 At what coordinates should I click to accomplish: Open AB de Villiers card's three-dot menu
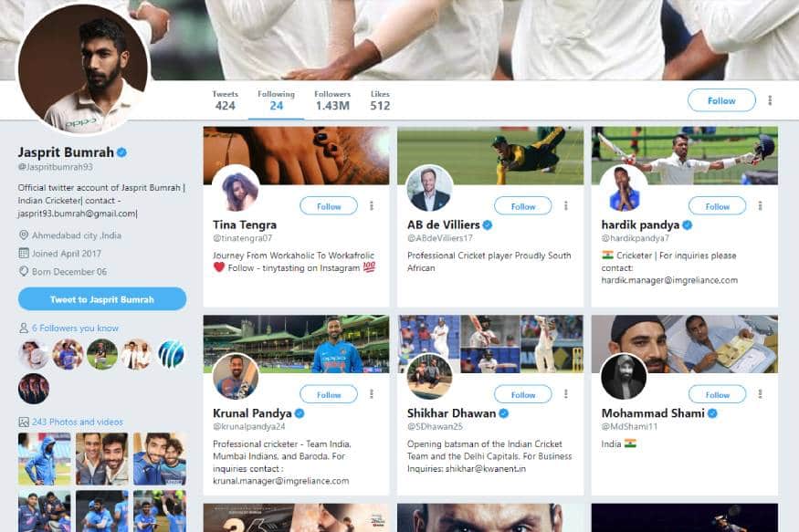coord(565,206)
